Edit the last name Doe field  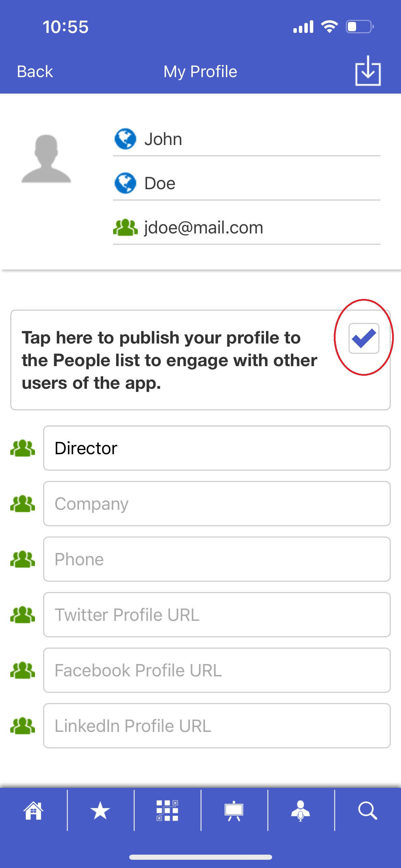click(247, 183)
